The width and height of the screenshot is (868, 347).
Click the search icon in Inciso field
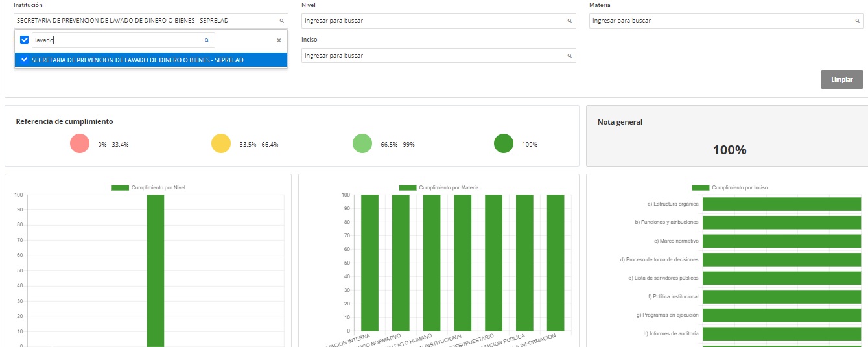570,56
